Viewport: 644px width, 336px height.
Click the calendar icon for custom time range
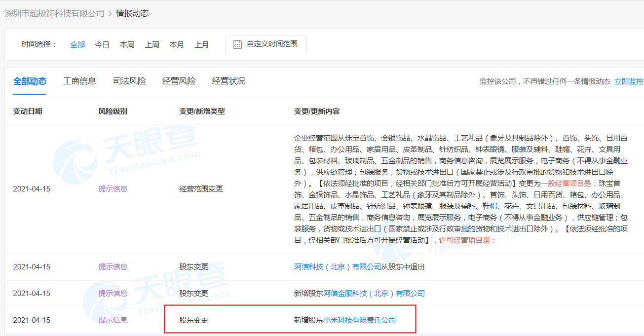click(237, 44)
